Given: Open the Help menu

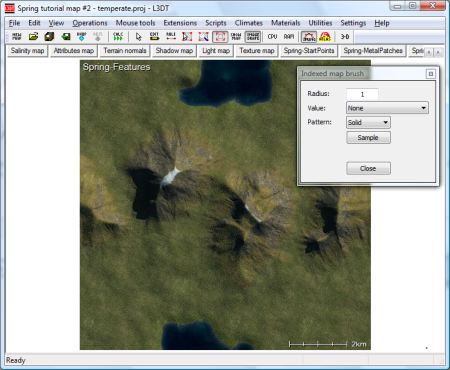Looking at the screenshot, I should (x=382, y=23).
